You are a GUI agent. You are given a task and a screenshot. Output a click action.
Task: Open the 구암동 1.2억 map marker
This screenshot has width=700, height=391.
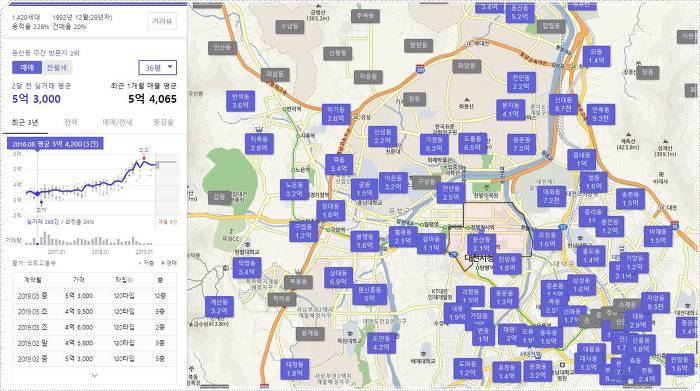pyautogui.click(x=303, y=231)
